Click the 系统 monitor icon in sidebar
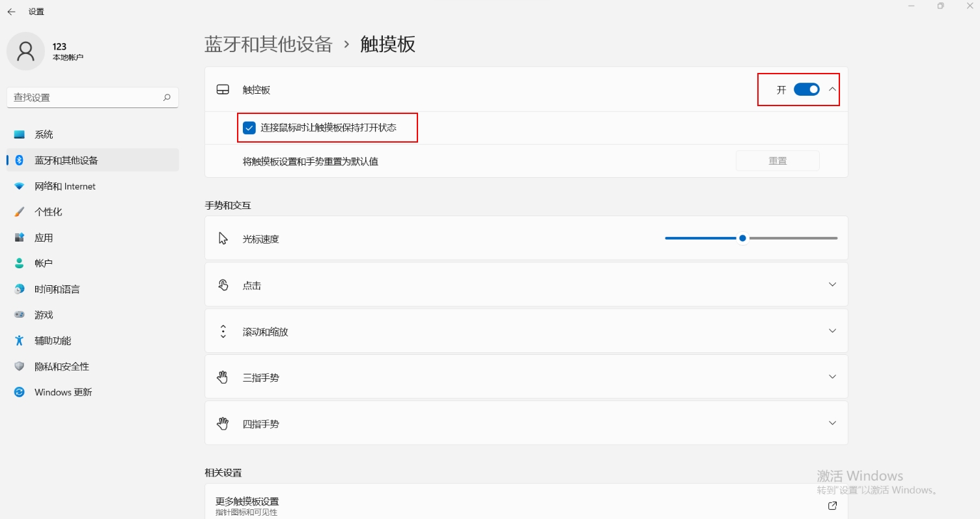This screenshot has width=980, height=519. click(x=20, y=135)
